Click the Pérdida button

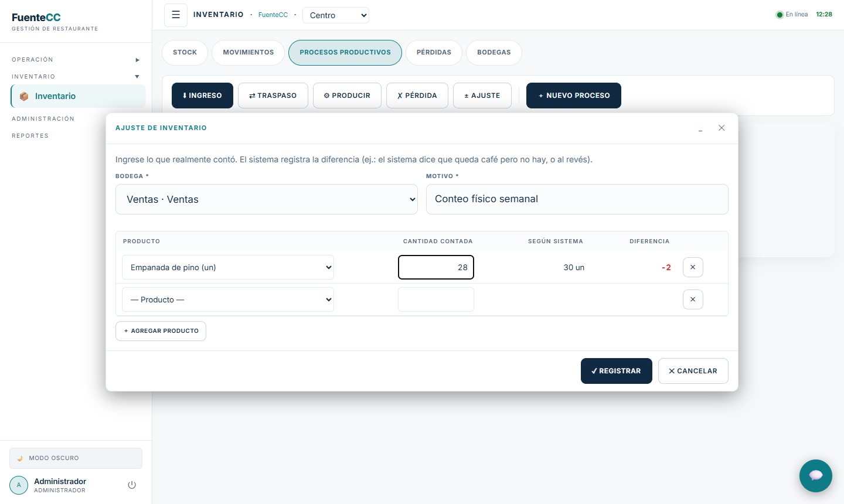417,96
